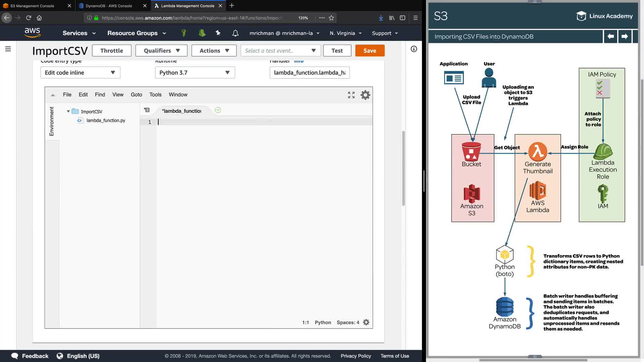Viewport: 644px width, 362px height.
Task: Open new editor tab plus icon
Action: pos(218,110)
